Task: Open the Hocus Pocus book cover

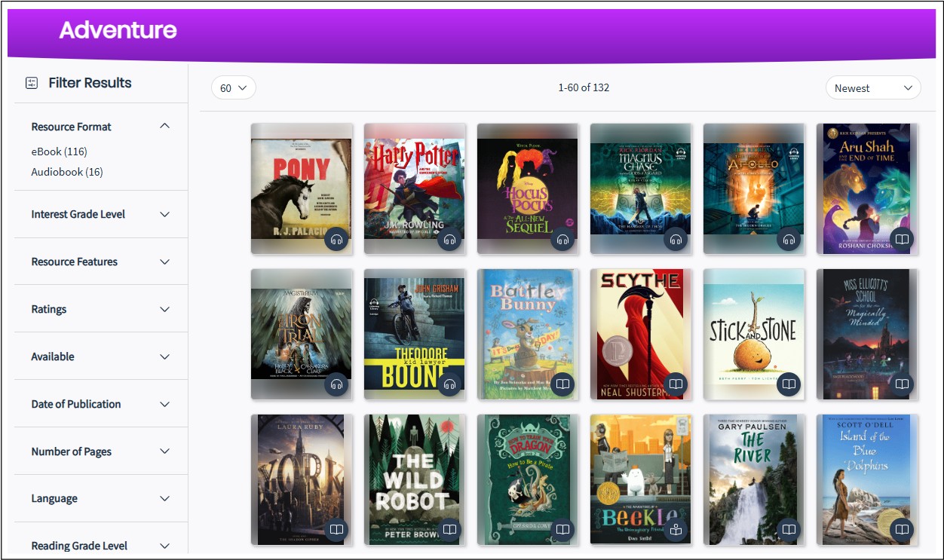Action: (528, 188)
